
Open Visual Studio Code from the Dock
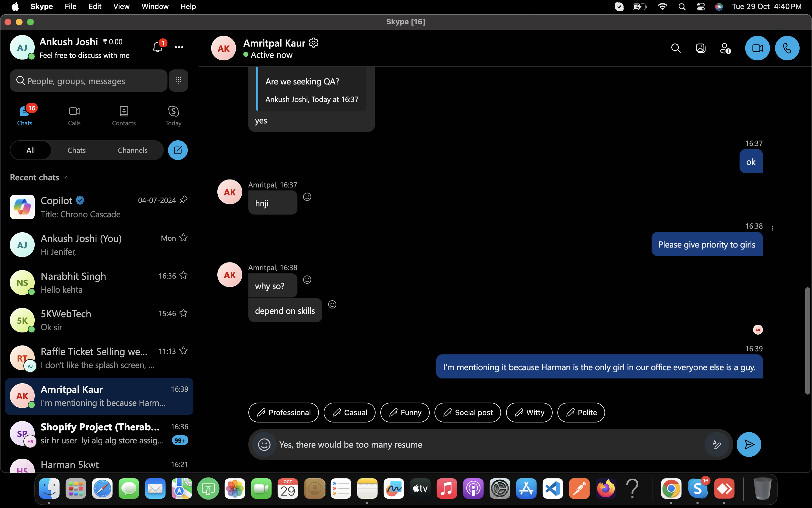[553, 489]
